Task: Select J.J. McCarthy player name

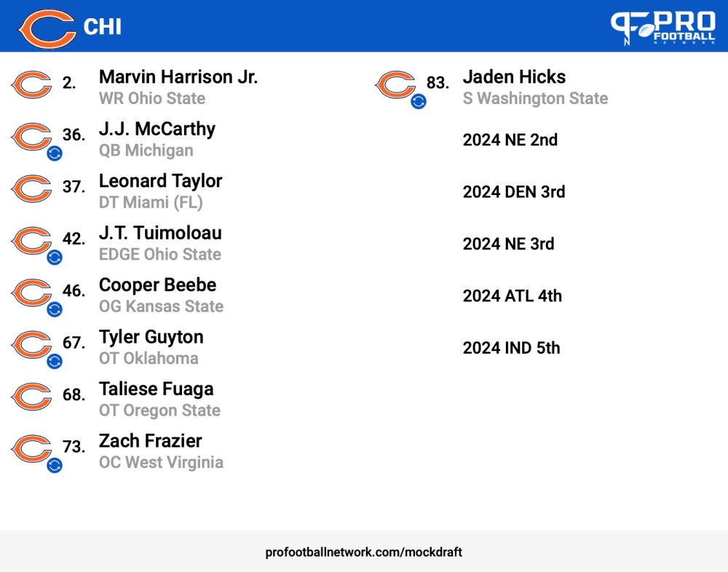Action: click(x=157, y=129)
